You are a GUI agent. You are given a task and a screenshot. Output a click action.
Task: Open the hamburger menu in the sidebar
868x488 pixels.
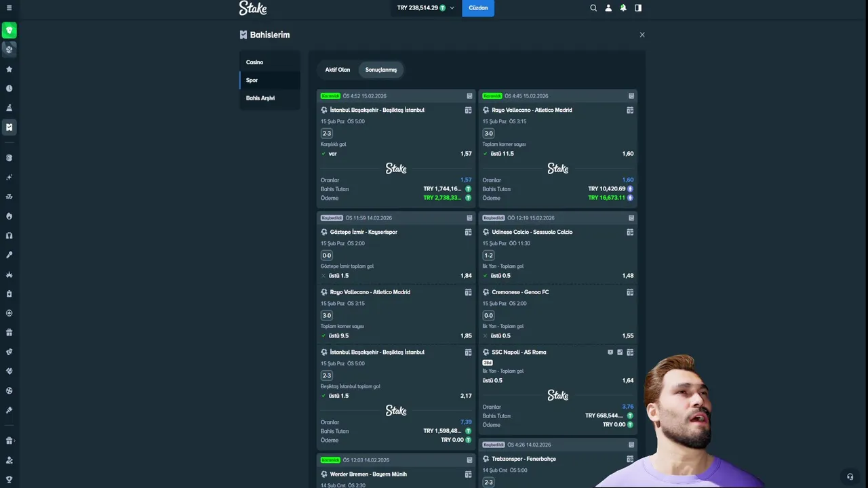(x=9, y=8)
